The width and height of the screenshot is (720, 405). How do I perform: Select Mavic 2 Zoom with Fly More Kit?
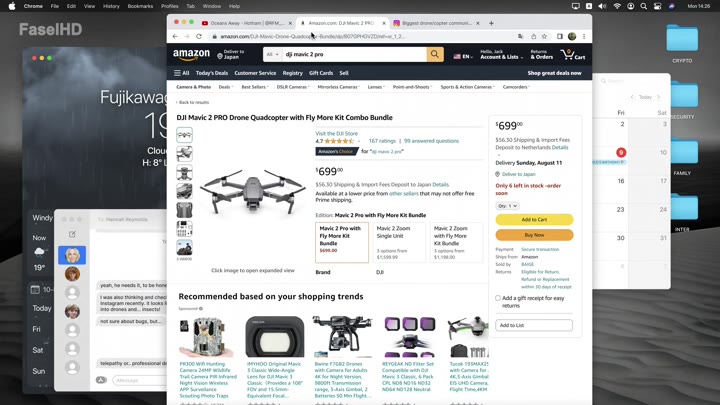click(x=455, y=241)
